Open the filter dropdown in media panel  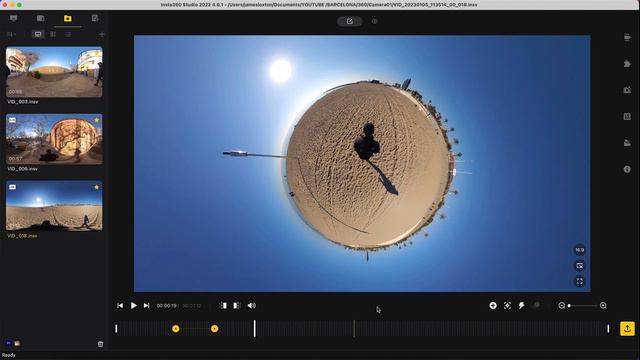click(11, 35)
